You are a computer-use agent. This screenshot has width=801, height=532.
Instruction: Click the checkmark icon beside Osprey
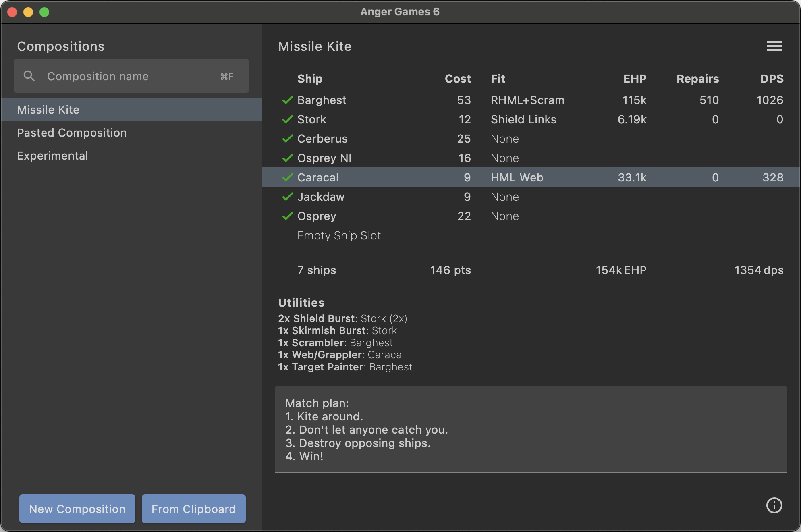click(x=287, y=216)
